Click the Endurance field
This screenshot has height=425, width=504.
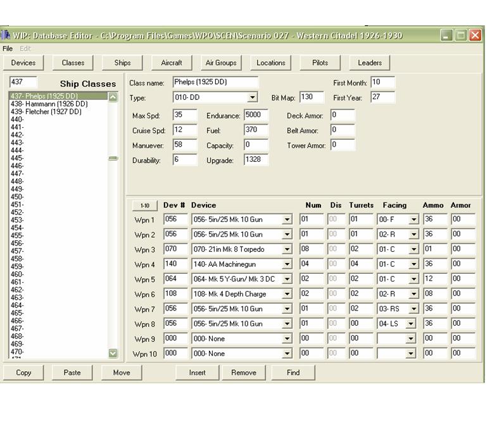tap(256, 115)
